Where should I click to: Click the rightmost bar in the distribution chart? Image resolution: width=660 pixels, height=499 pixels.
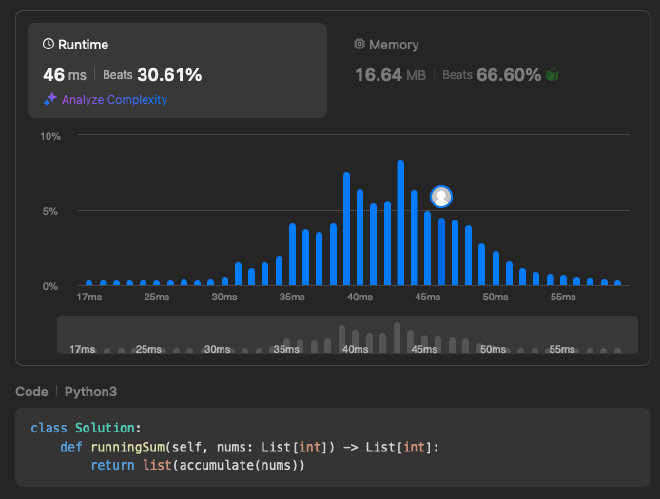[617, 283]
